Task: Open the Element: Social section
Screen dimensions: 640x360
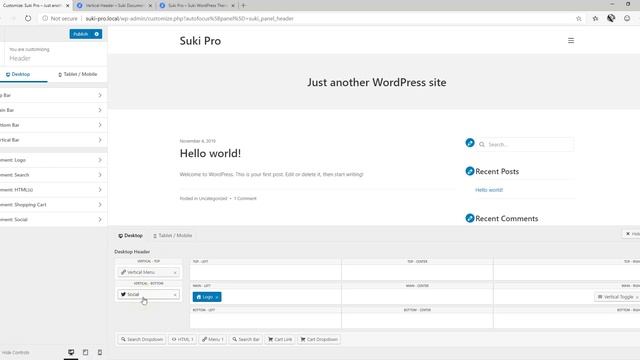Action: pyautogui.click(x=53, y=220)
